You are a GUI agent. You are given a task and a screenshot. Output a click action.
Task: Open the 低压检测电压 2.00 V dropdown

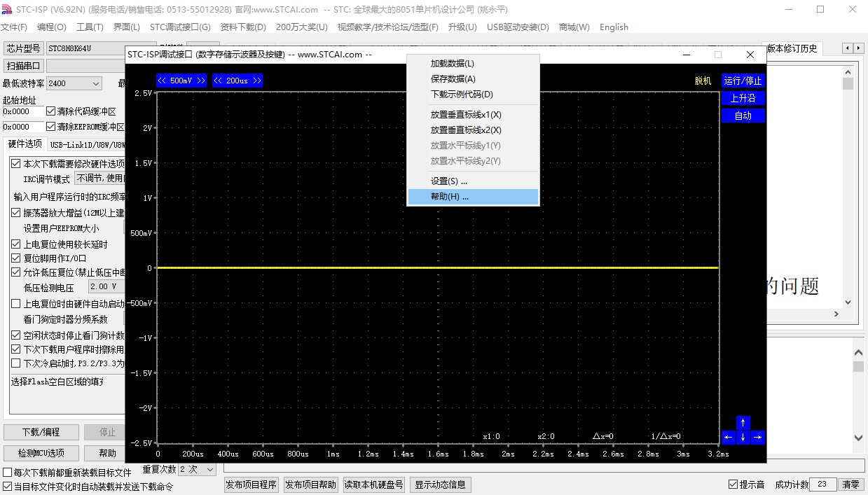[x=105, y=287]
